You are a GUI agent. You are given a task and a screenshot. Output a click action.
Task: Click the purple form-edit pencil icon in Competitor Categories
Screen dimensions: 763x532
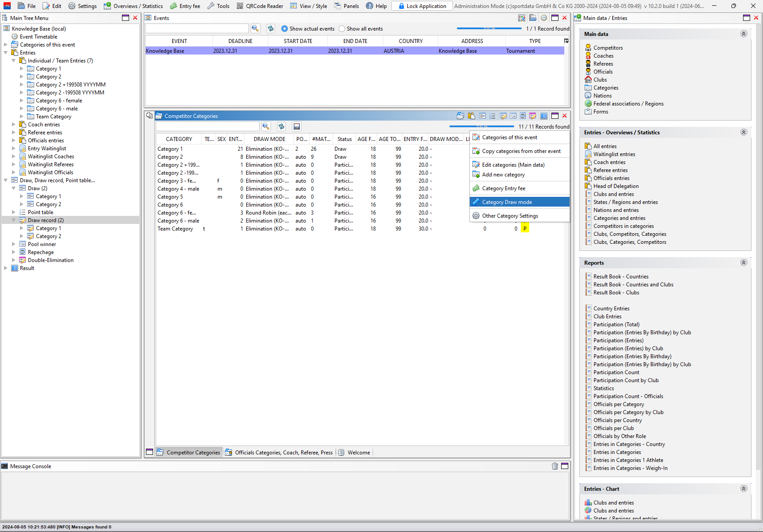pos(533,116)
